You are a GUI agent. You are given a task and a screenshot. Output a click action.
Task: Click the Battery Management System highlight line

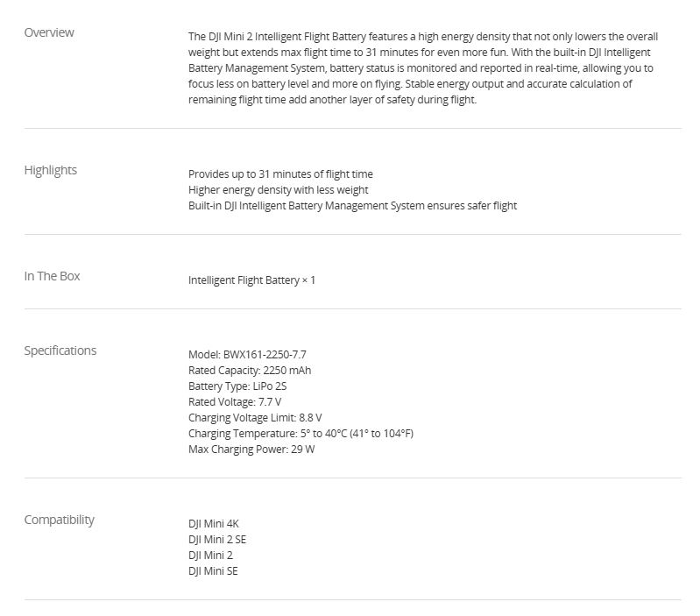coord(352,206)
